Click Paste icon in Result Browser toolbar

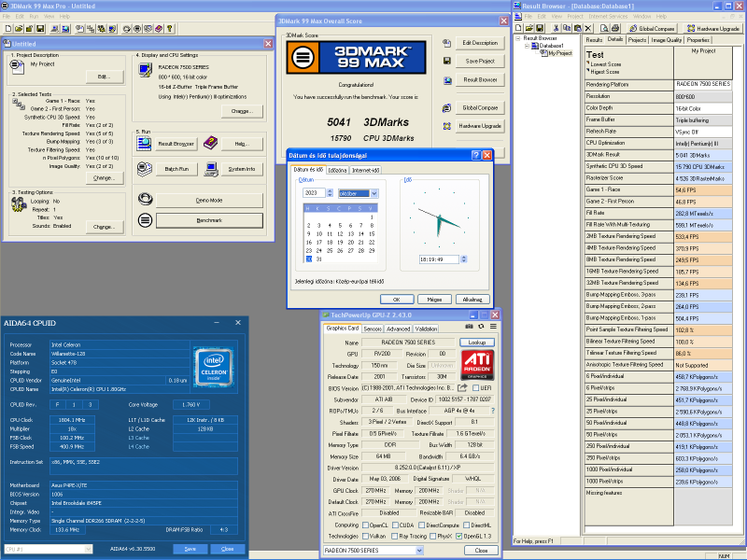click(x=577, y=28)
